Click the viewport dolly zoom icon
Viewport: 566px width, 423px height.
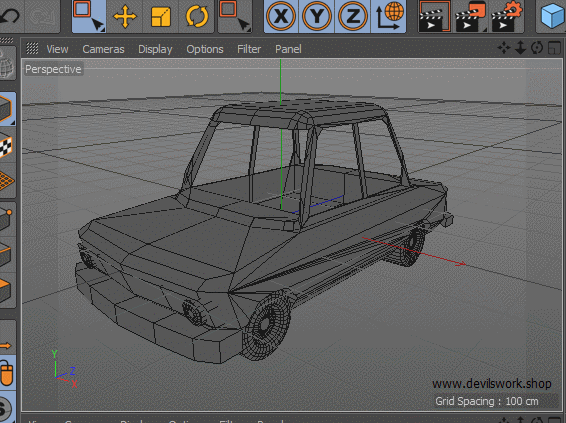pos(520,48)
